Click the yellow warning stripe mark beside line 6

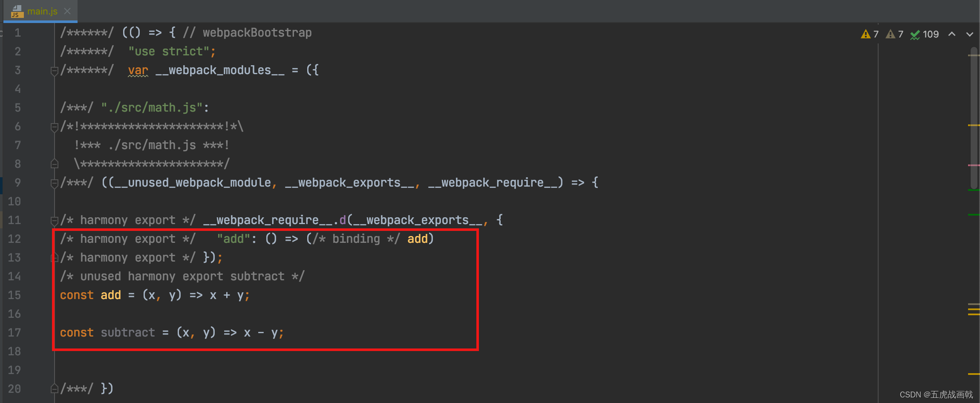974,125
